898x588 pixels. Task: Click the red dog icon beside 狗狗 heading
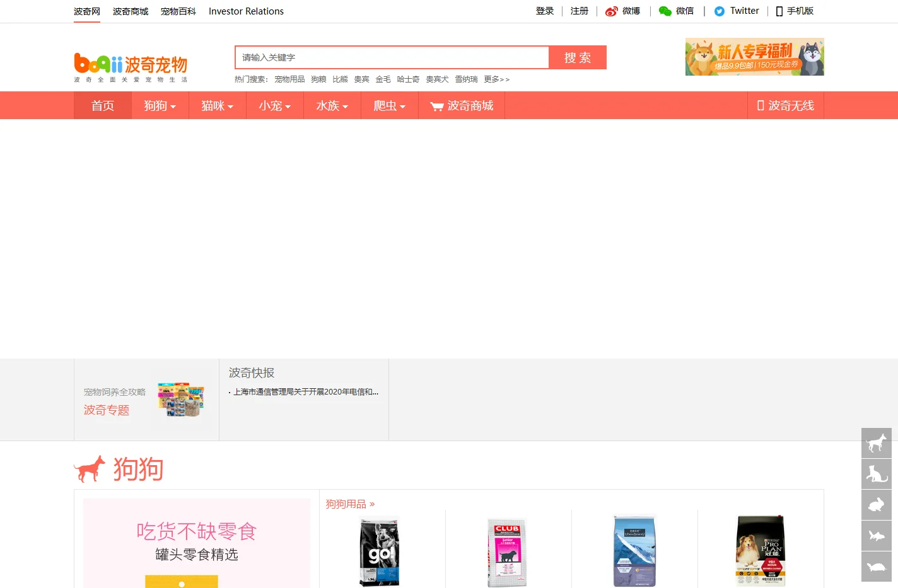click(x=90, y=469)
